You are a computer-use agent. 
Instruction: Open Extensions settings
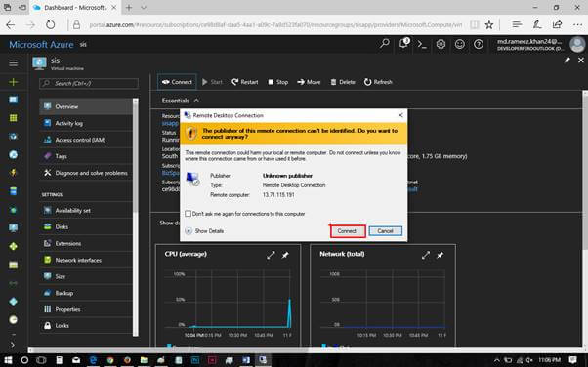[x=86, y=243]
